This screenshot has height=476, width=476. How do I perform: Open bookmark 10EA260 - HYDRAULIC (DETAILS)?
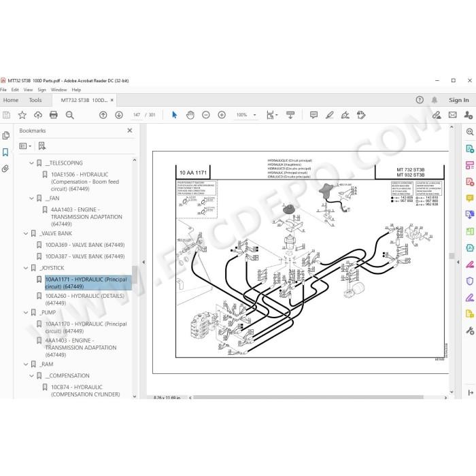[x=85, y=299]
